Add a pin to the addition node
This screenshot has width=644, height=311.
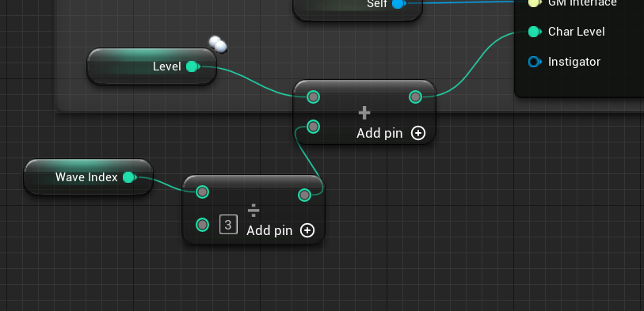click(x=418, y=134)
